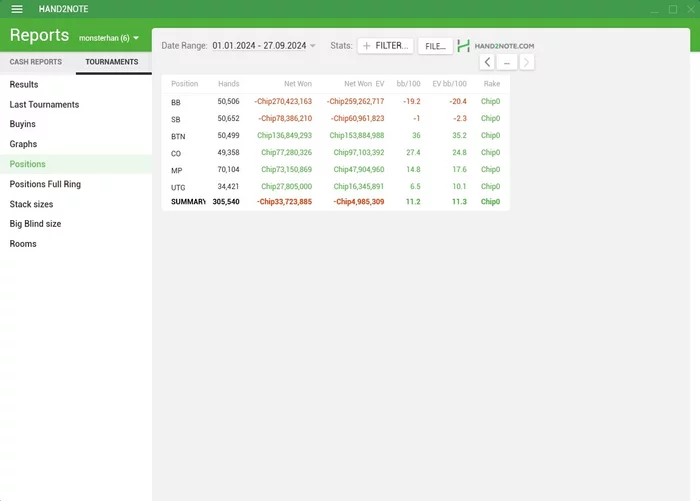
Task: Select the MP position row
Action: (336, 170)
